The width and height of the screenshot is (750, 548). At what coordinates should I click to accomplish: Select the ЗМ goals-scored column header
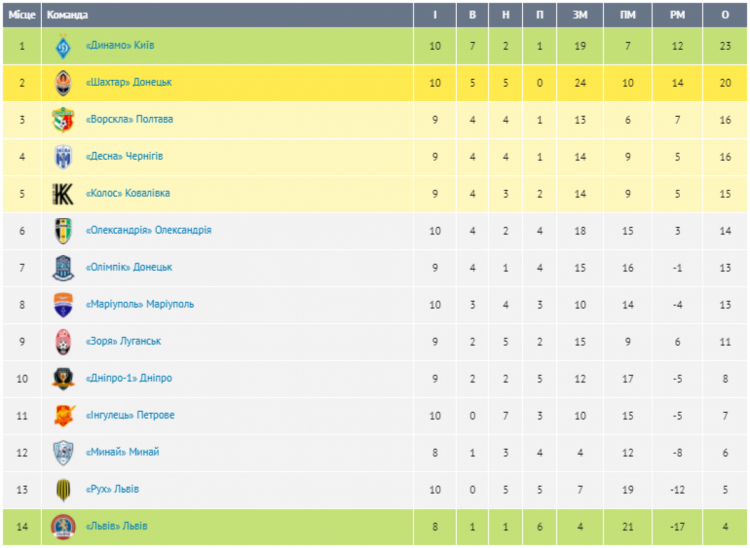click(580, 15)
